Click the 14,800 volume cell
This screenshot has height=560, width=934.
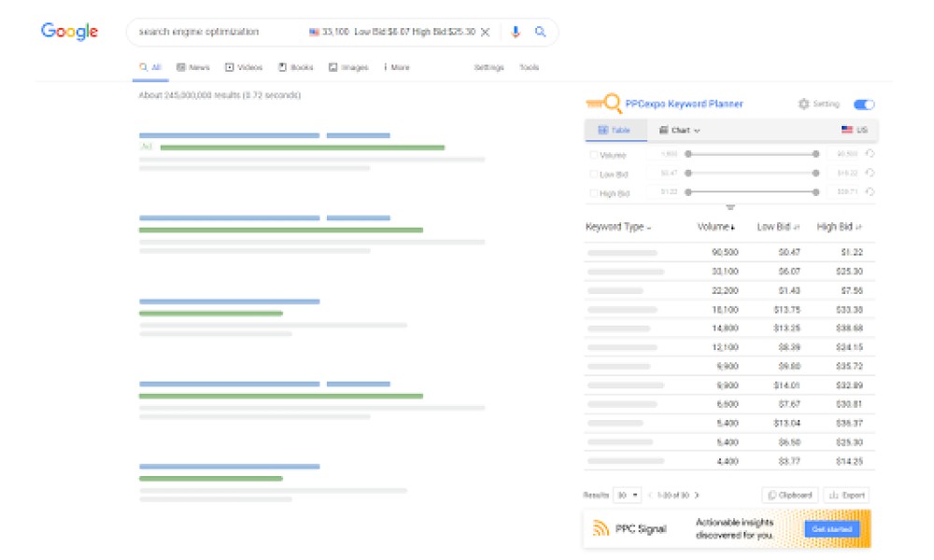[725, 328]
